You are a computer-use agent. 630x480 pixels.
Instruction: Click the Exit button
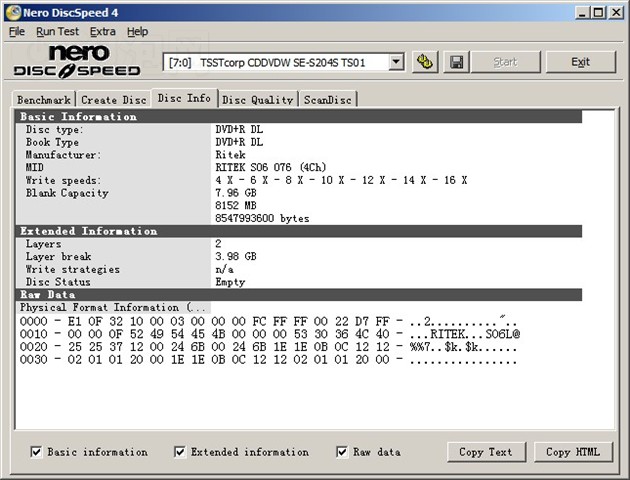[581, 62]
